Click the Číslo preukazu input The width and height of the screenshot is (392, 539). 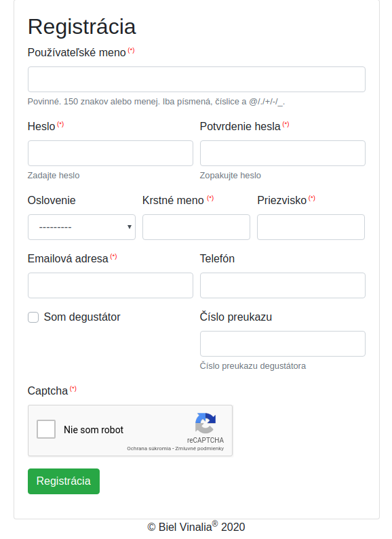tap(283, 344)
